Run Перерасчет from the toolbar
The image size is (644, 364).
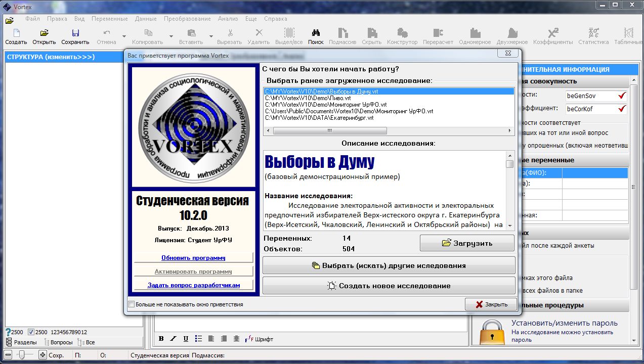[x=437, y=34]
